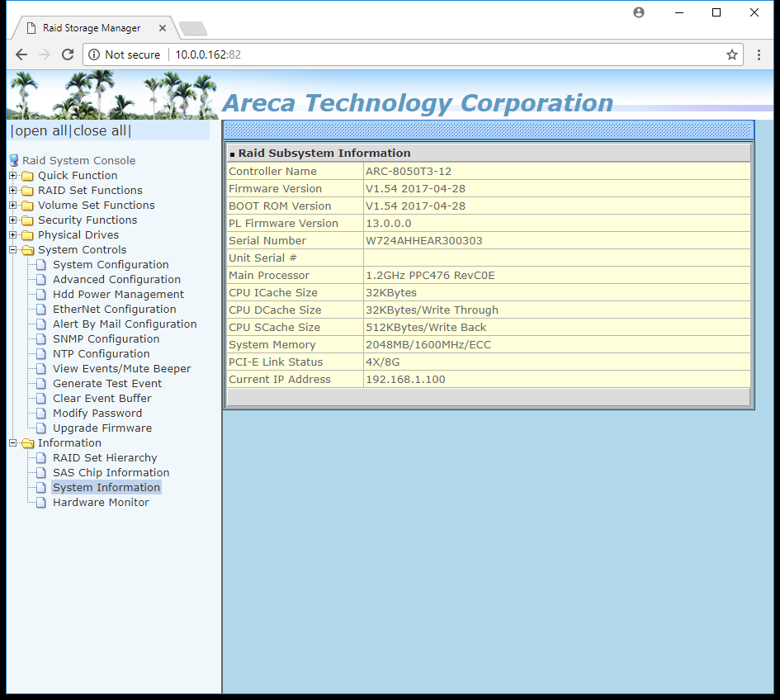
Task: Bookmark this page with the star icon
Action: [x=732, y=54]
